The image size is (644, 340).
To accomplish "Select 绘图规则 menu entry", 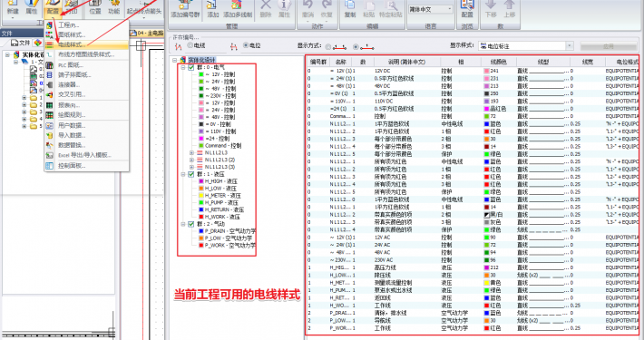I will pos(87,115).
